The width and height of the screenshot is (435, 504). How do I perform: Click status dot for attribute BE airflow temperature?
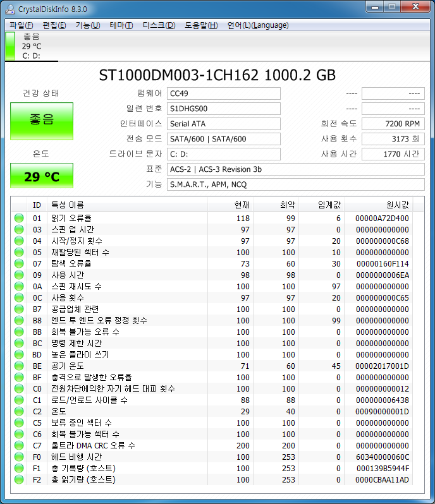(19, 366)
